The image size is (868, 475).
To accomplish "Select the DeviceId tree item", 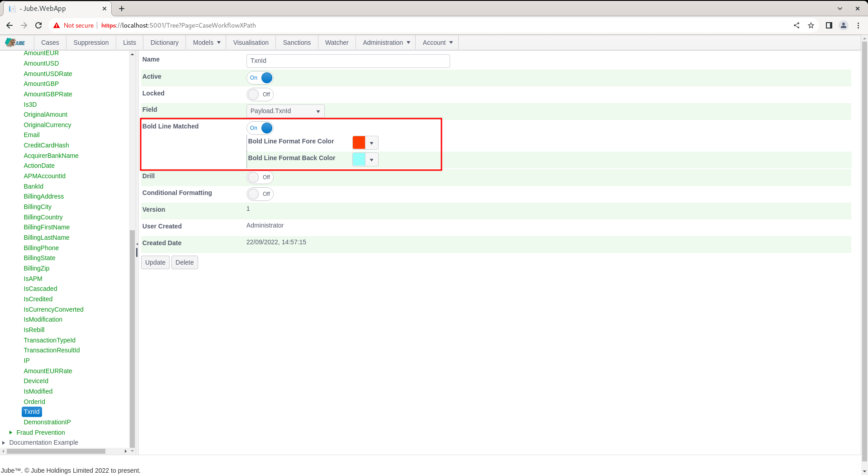I will (36, 381).
